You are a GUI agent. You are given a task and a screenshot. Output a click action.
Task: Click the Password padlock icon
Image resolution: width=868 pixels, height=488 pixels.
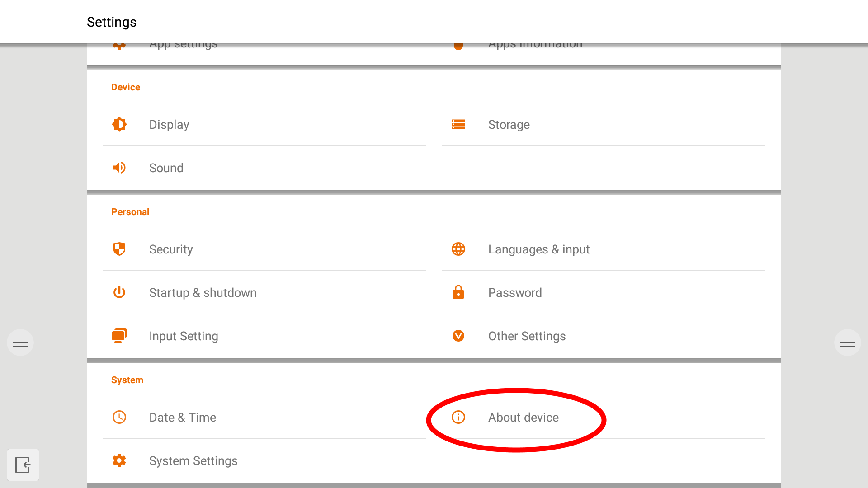[458, 292]
